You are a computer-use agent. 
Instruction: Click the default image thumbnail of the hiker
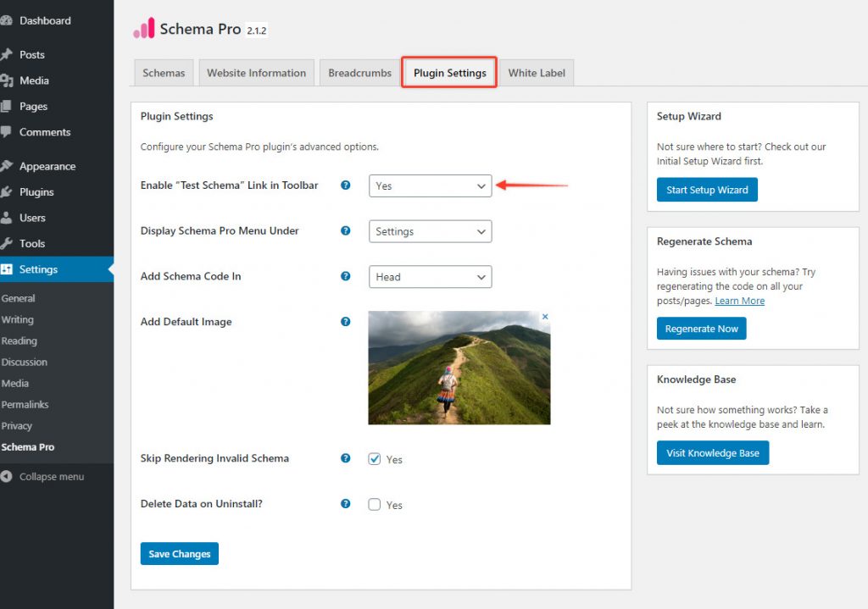[x=459, y=368]
